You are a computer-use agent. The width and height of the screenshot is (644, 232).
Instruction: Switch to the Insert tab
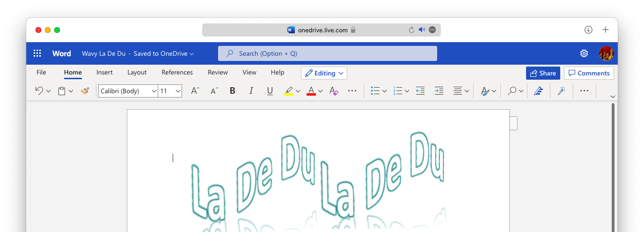104,72
